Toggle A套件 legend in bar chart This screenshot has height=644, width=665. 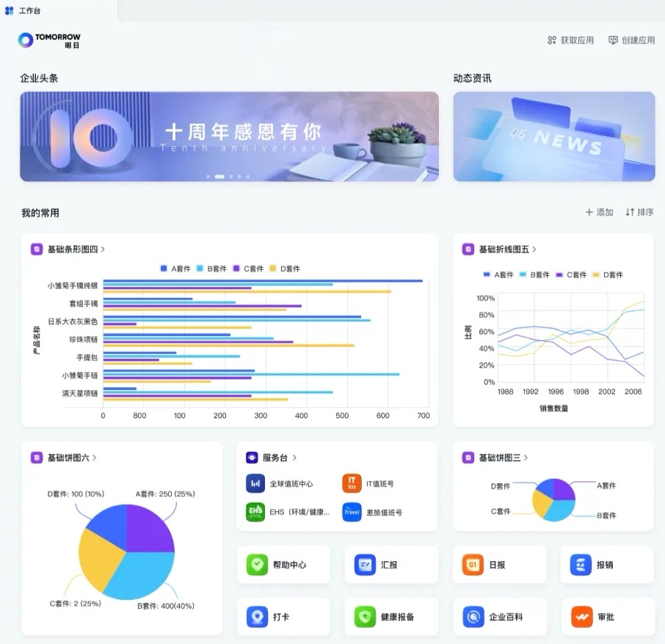(x=175, y=269)
